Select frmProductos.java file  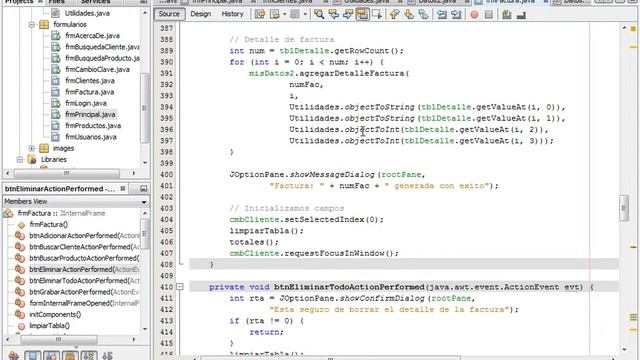93,126
